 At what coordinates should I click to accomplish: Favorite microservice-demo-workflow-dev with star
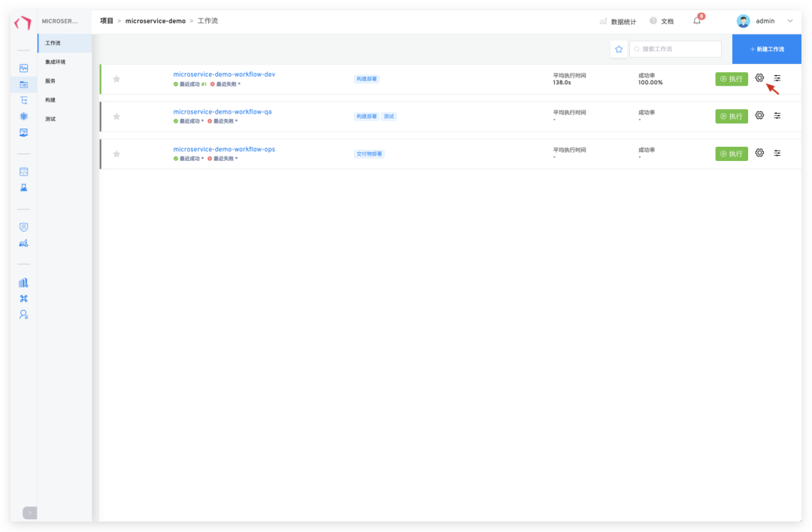(117, 79)
